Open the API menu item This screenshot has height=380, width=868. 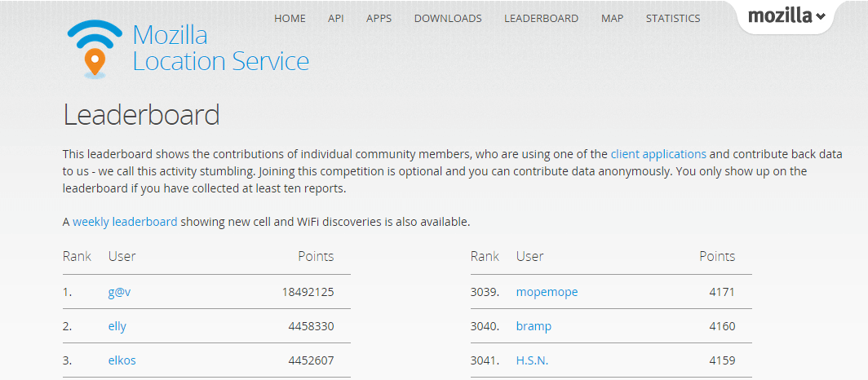coord(335,18)
